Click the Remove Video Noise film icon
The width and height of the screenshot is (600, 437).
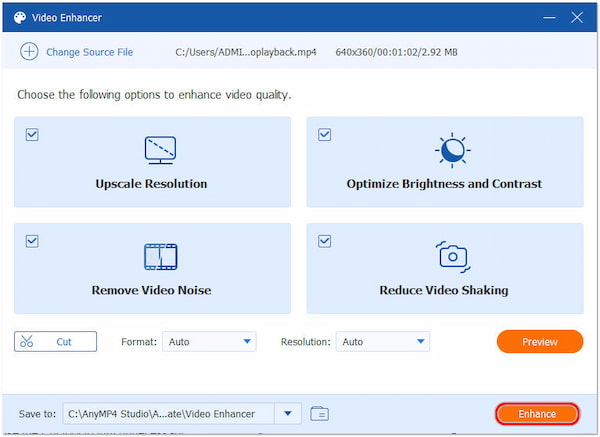(x=160, y=257)
